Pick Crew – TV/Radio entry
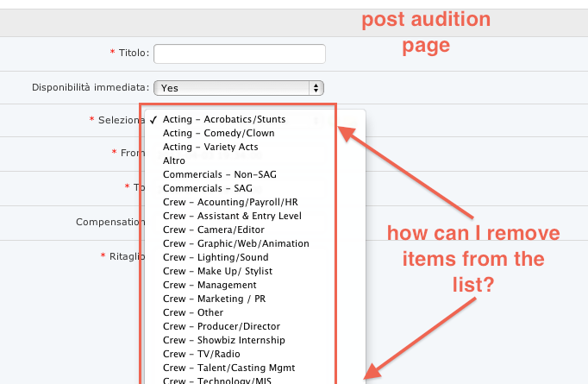Viewport: 588px width, 384px height. click(x=203, y=354)
